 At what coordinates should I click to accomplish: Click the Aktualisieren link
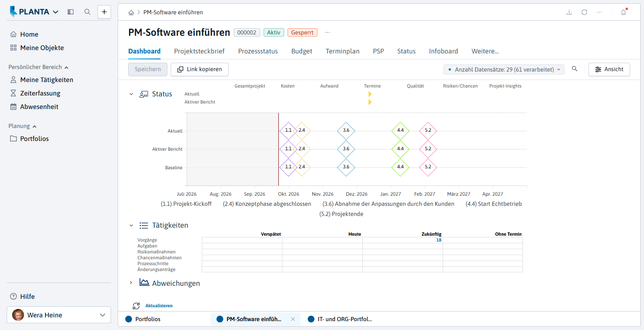(x=159, y=306)
